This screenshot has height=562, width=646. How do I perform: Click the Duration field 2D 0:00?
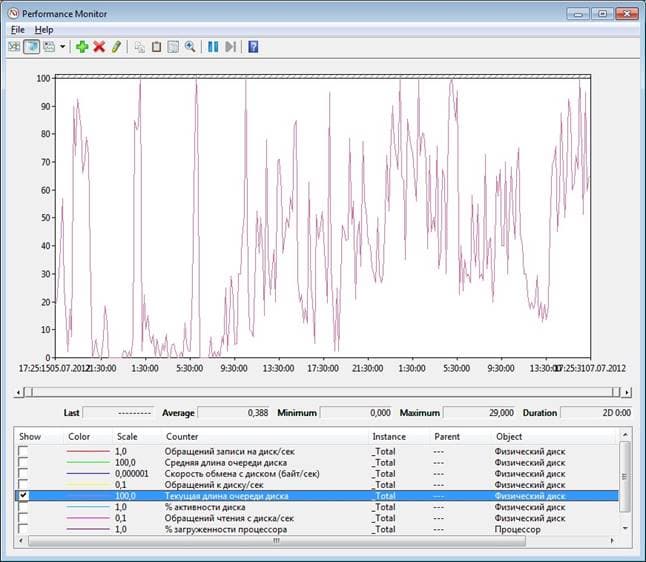(x=597, y=412)
